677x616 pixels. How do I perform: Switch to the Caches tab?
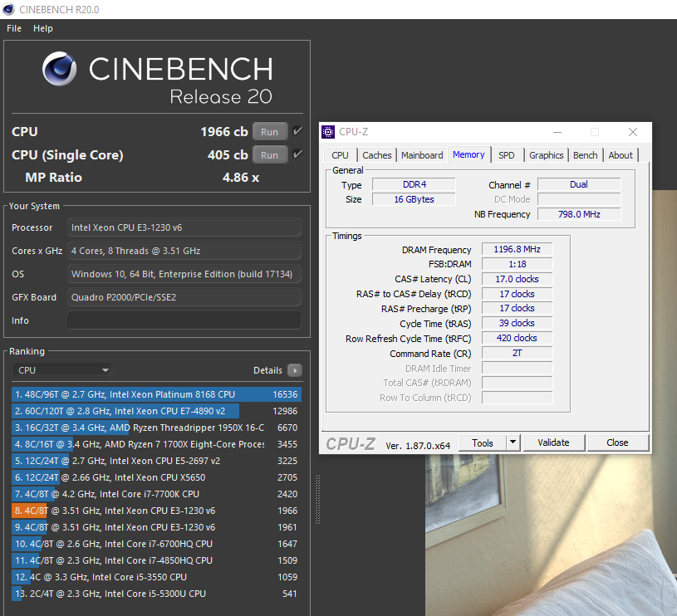tap(377, 155)
